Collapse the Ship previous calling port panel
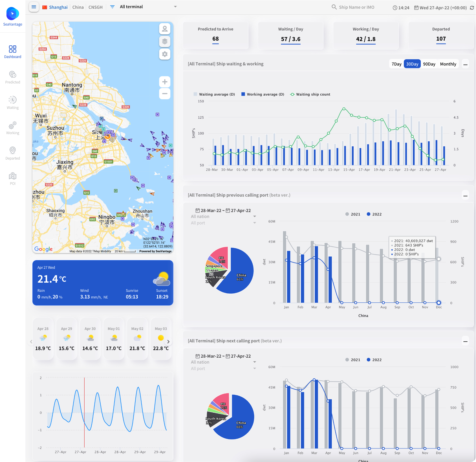 tap(466, 195)
